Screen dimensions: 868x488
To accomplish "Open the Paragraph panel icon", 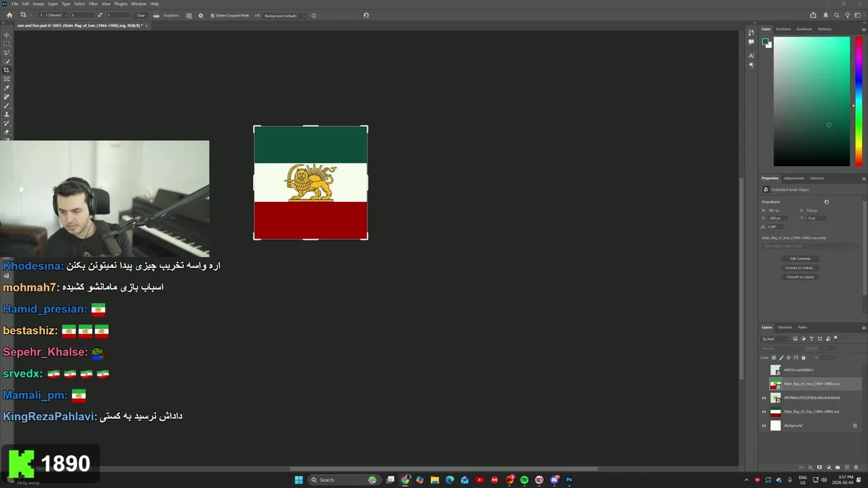I will point(751,66).
